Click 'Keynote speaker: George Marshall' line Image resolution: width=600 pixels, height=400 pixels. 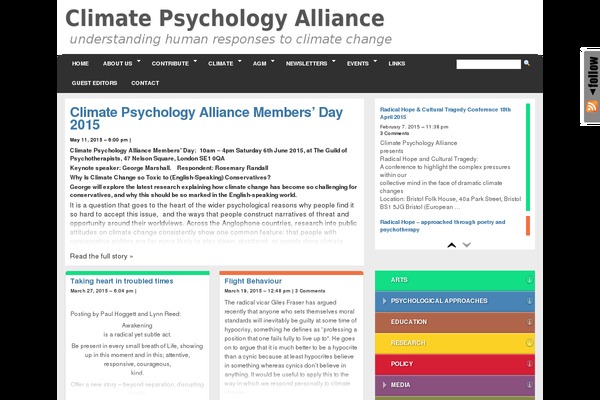click(120, 168)
